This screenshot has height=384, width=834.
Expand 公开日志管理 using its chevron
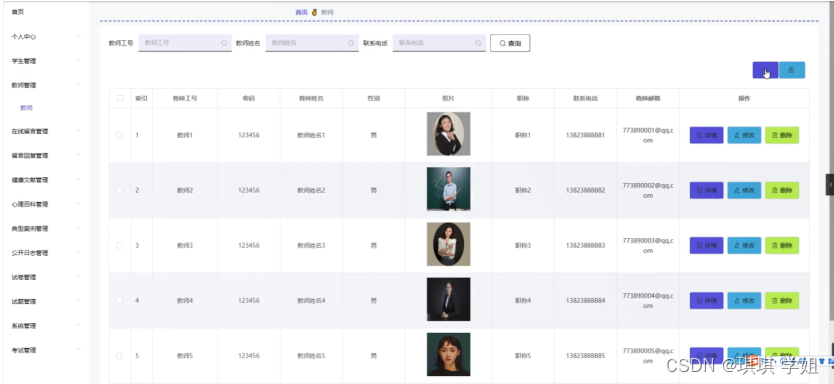click(x=78, y=253)
